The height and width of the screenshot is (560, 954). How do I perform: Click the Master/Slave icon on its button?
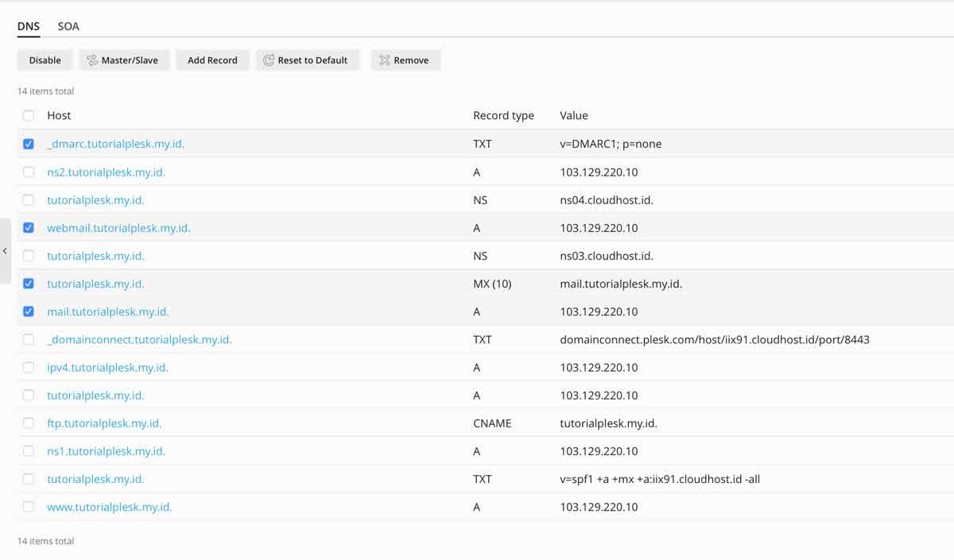click(91, 60)
